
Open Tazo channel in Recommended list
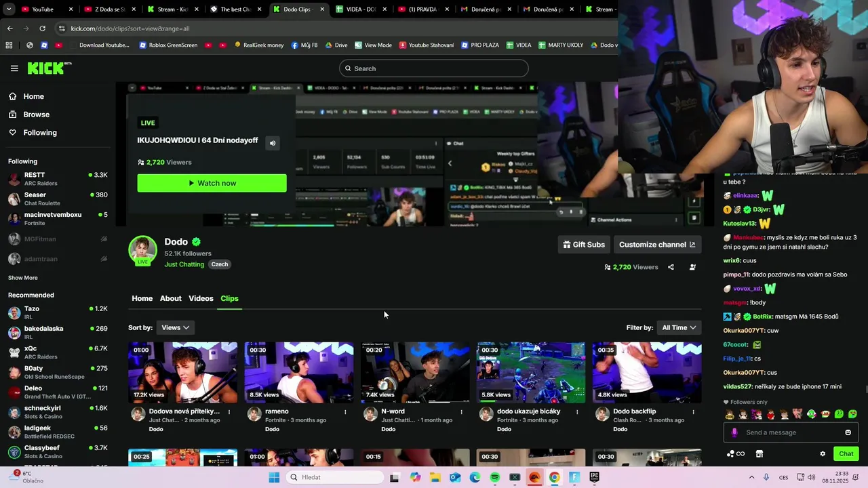pyautogui.click(x=58, y=312)
